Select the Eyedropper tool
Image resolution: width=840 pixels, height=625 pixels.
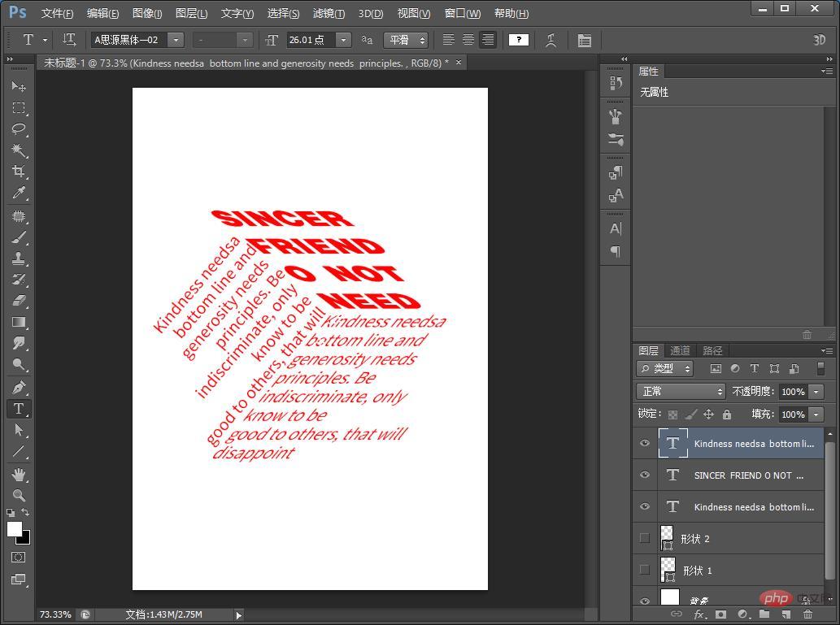tap(19, 193)
